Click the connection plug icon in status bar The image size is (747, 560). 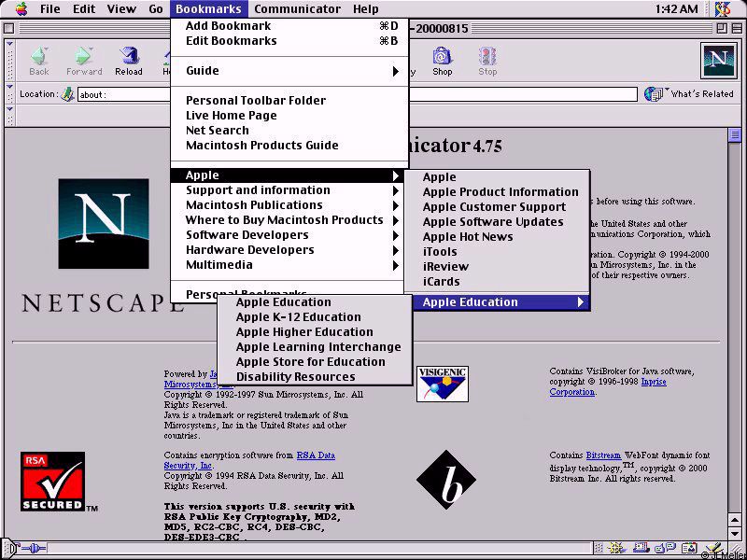pyautogui.click(x=34, y=549)
